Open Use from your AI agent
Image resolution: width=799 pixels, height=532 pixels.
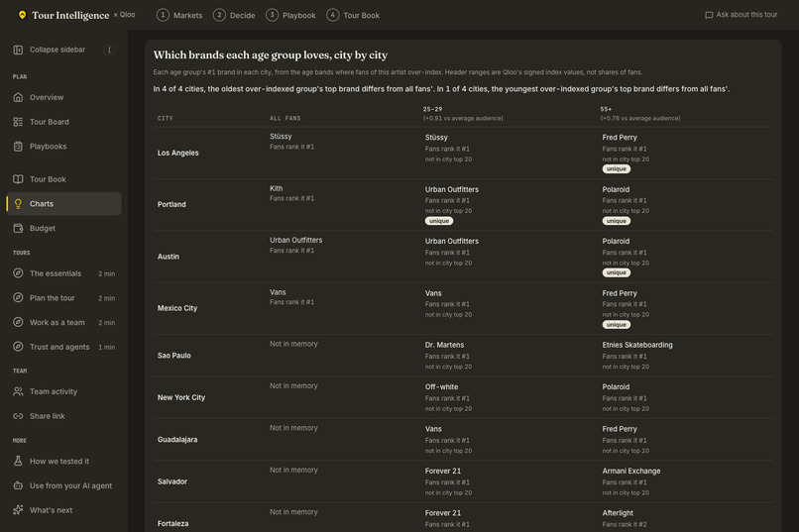(x=64, y=485)
